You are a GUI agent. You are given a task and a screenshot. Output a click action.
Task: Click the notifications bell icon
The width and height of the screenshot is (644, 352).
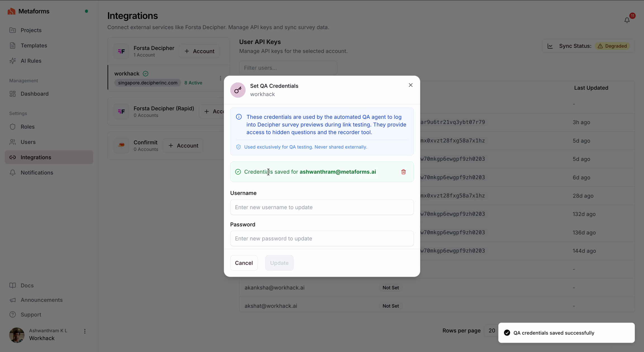point(627,20)
